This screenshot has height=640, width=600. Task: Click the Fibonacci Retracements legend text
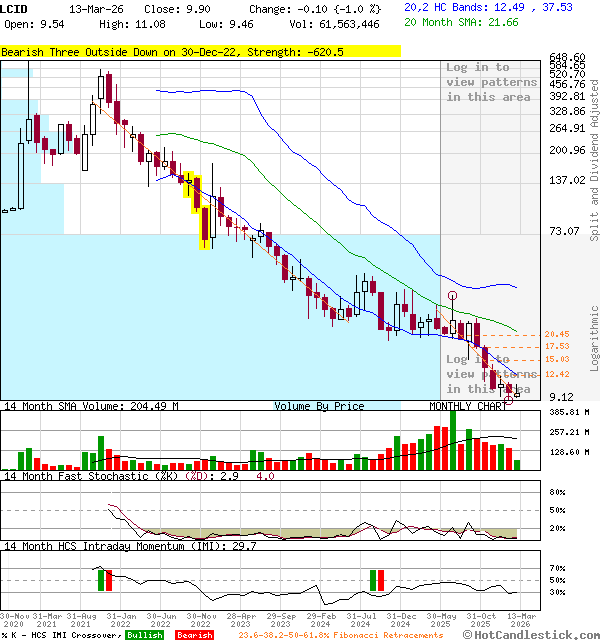click(340, 635)
